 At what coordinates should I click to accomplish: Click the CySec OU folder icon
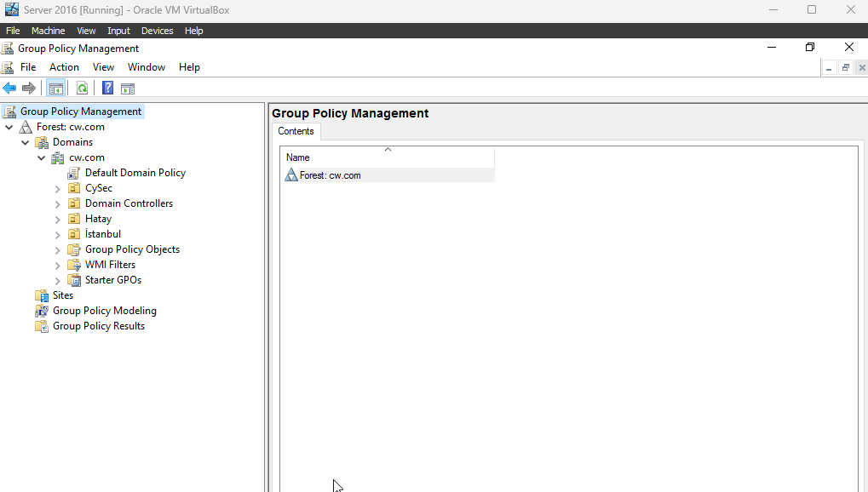pos(73,189)
